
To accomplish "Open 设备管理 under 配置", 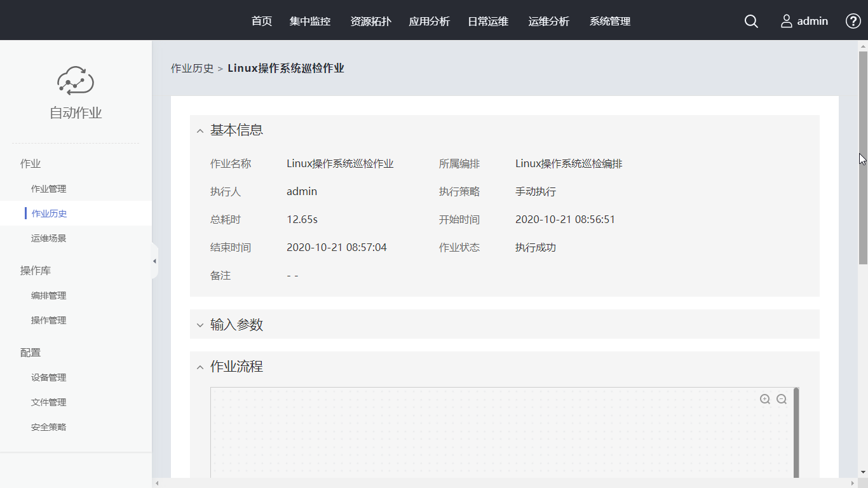I will tap(49, 377).
